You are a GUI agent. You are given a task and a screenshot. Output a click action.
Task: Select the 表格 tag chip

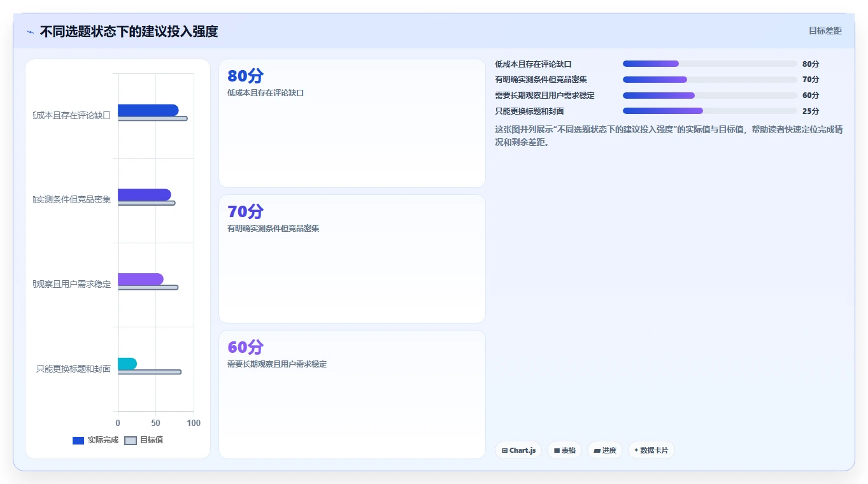point(564,450)
